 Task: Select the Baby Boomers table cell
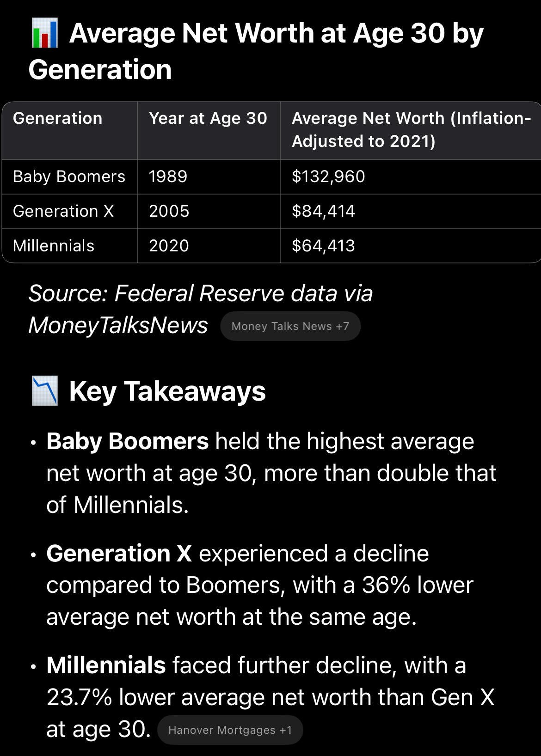click(69, 177)
